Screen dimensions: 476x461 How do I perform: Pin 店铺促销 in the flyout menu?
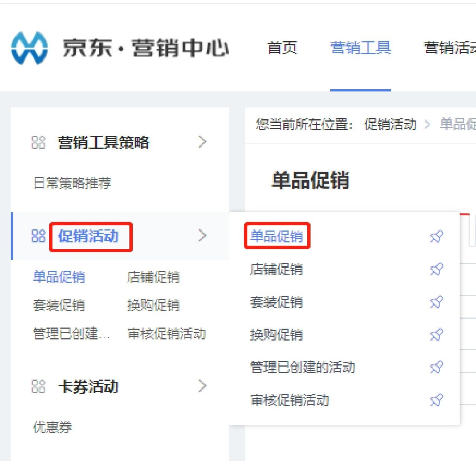tap(437, 269)
